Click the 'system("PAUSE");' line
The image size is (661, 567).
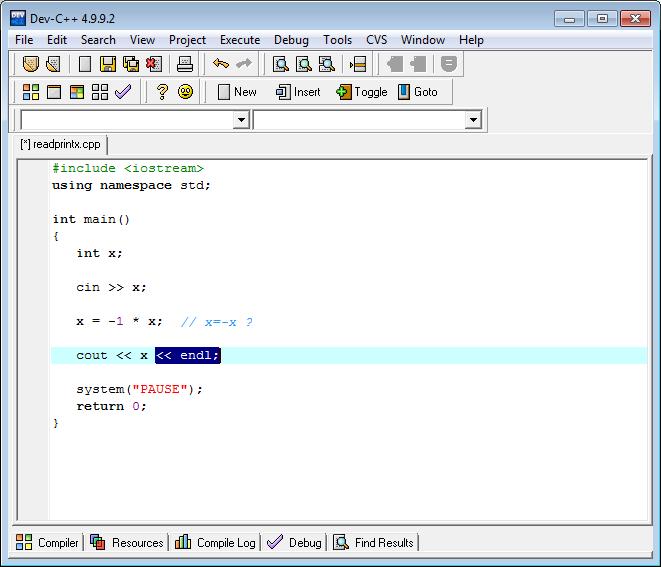(x=140, y=389)
